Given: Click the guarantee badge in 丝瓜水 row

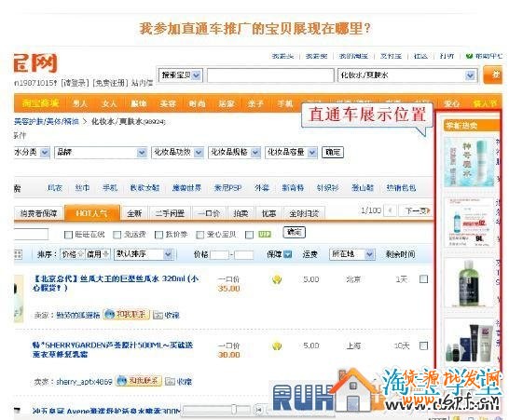Looking at the screenshot, I should [x=277, y=279].
